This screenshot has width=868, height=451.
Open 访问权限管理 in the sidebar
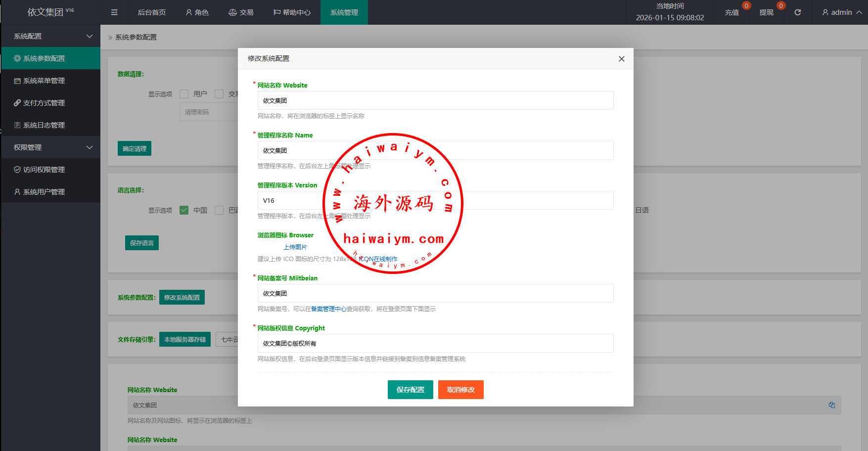(x=44, y=170)
